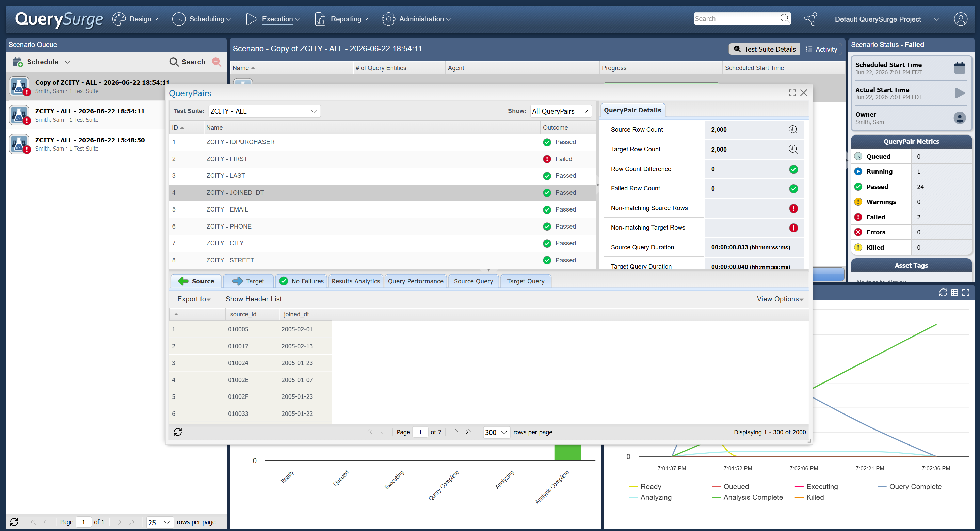Open the user profile icon
Image resolution: width=980 pixels, height=531 pixels.
click(x=961, y=19)
